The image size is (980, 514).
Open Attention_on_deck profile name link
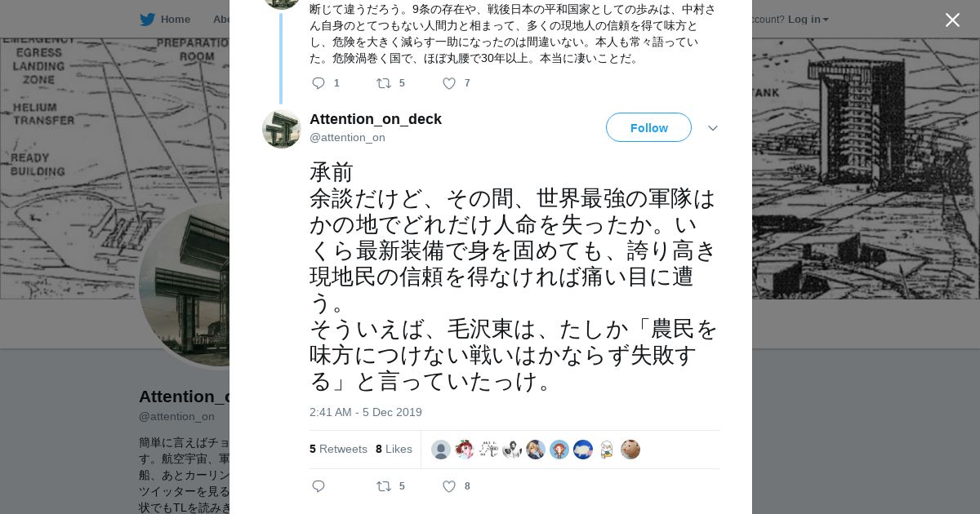click(x=375, y=119)
